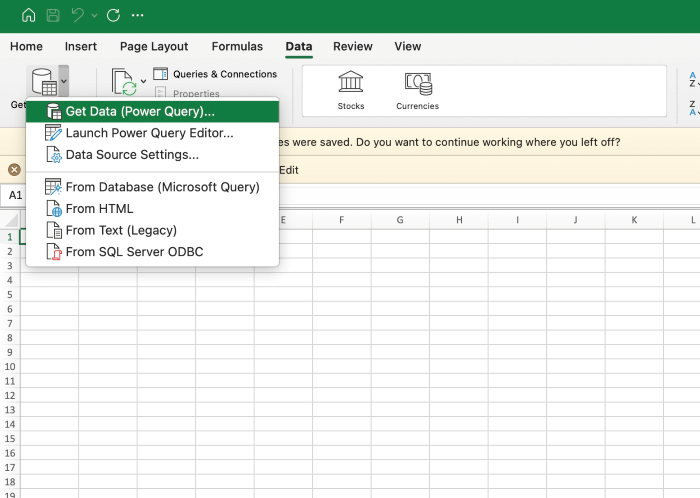The height and width of the screenshot is (498, 700).
Task: Switch to the Review tab
Action: coord(353,46)
